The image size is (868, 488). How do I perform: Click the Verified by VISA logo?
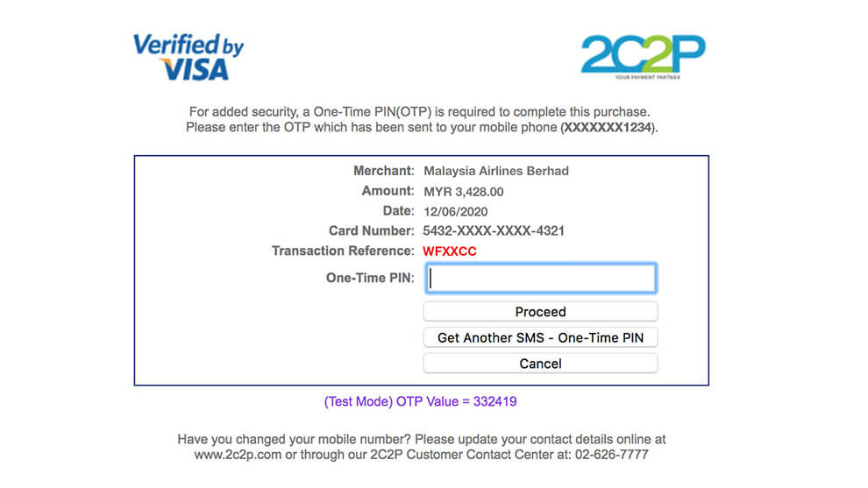coord(189,57)
